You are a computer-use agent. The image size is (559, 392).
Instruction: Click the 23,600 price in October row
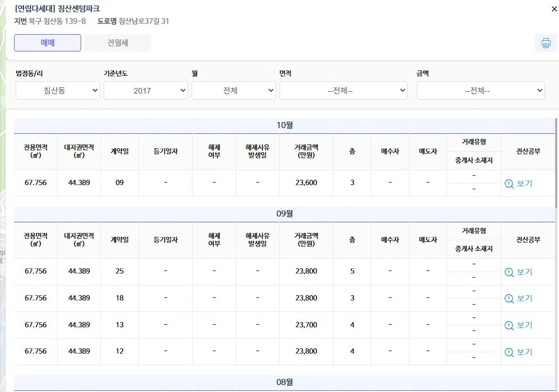pos(306,183)
